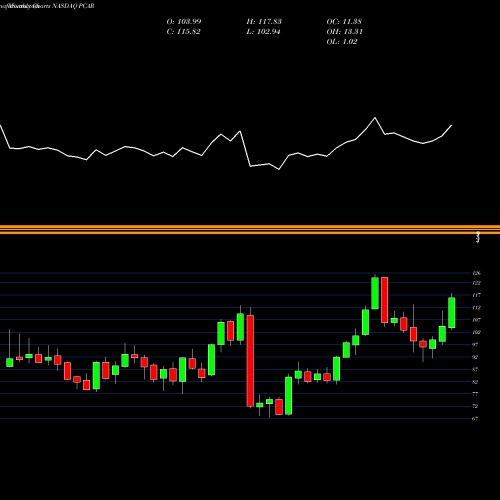Select the tallest red candle dropping to 72
500x500 pixels.
click(x=250, y=361)
